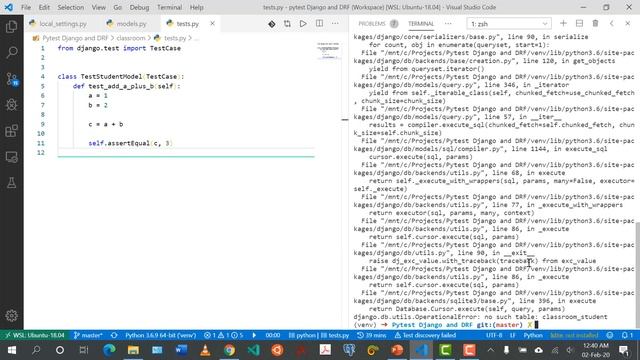
Task: Open Source Control view with pending changes
Action: [11, 79]
